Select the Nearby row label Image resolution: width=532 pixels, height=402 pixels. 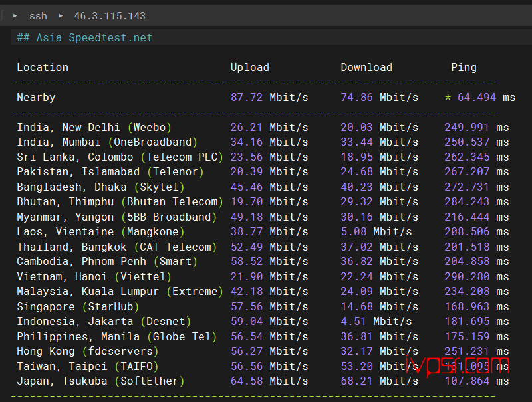click(36, 97)
